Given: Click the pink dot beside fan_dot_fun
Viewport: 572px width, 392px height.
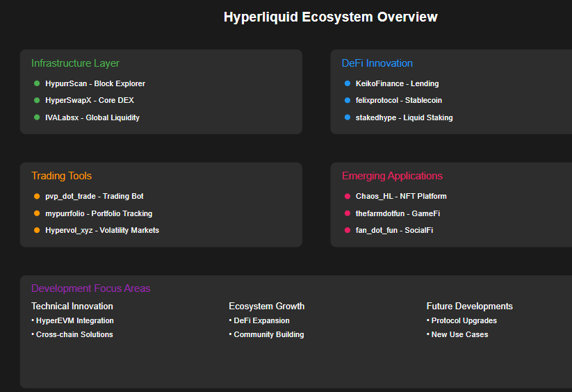Looking at the screenshot, I should 348,230.
